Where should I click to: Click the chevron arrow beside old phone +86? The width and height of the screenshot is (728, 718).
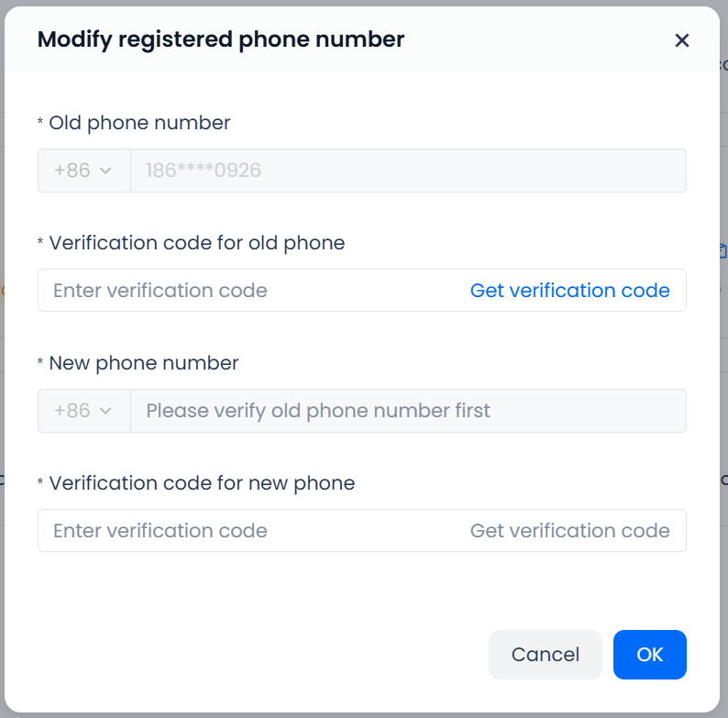pyautogui.click(x=105, y=171)
